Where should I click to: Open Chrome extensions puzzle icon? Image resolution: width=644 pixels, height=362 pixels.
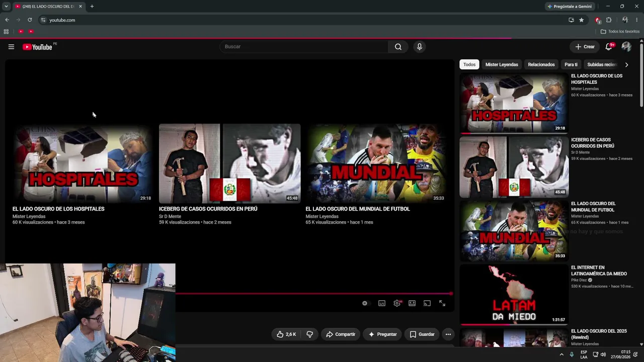coord(609,20)
